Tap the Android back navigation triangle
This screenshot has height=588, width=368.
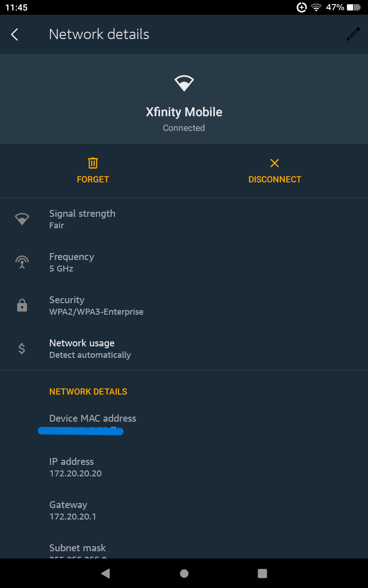[106, 573]
